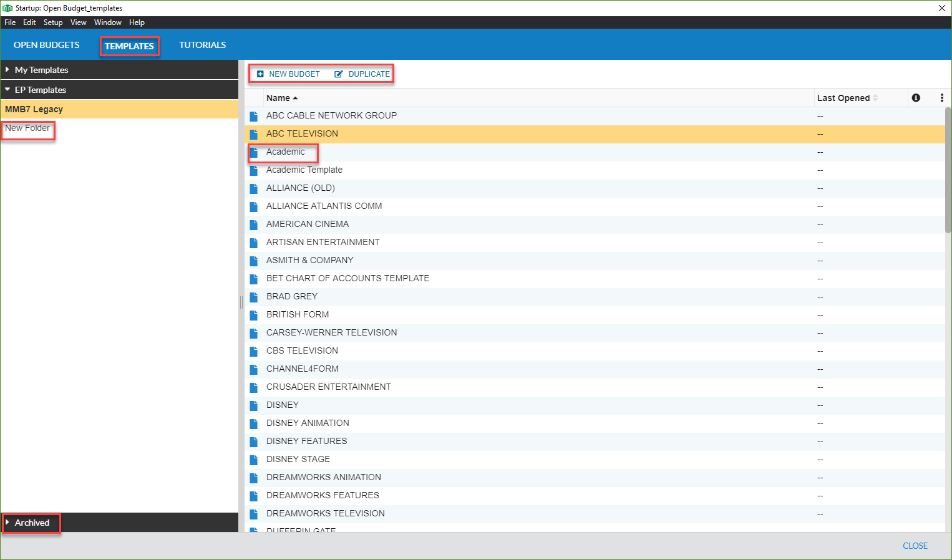The image size is (952, 560).
Task: Click the DUPLICATE button
Action: pos(362,74)
